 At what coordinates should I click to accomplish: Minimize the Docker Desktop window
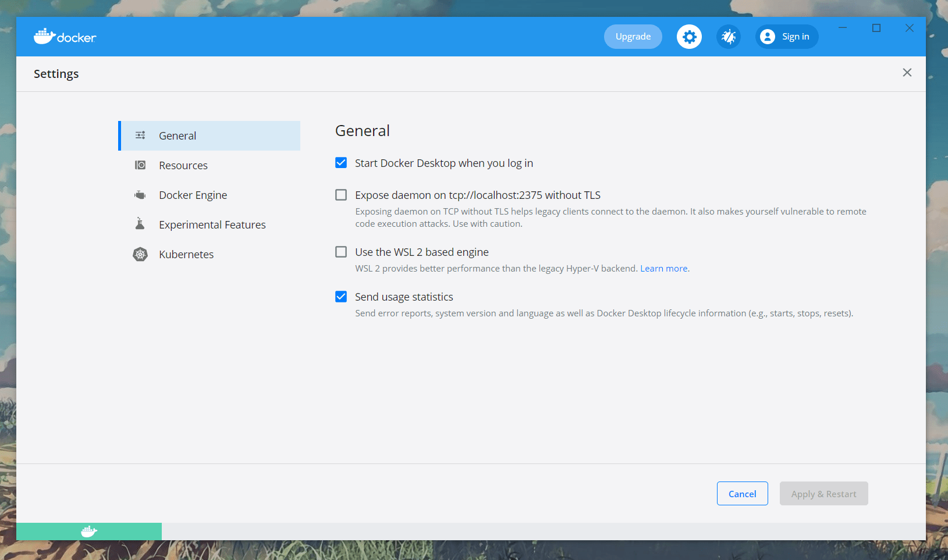(843, 28)
